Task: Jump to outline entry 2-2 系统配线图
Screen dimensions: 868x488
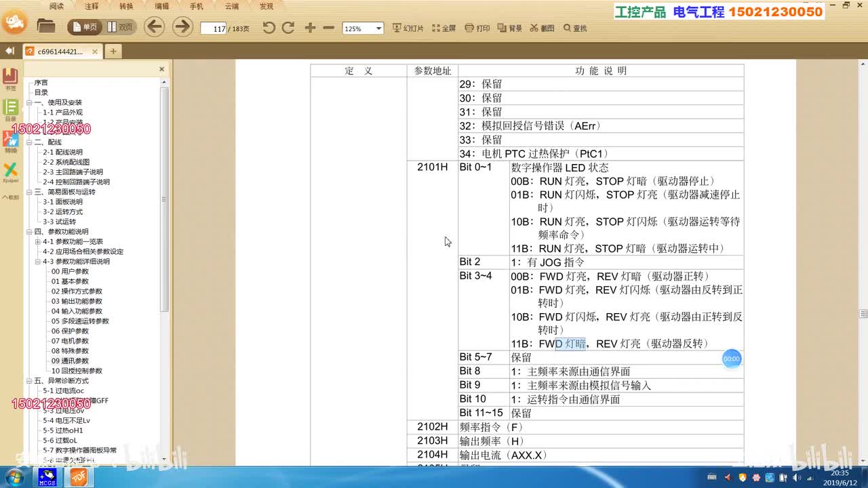Action: (66, 162)
